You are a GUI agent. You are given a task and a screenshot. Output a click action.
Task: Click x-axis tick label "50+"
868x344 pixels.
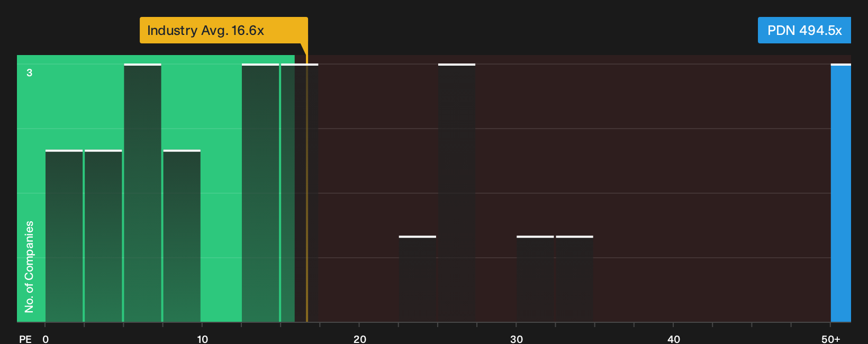pyautogui.click(x=831, y=339)
